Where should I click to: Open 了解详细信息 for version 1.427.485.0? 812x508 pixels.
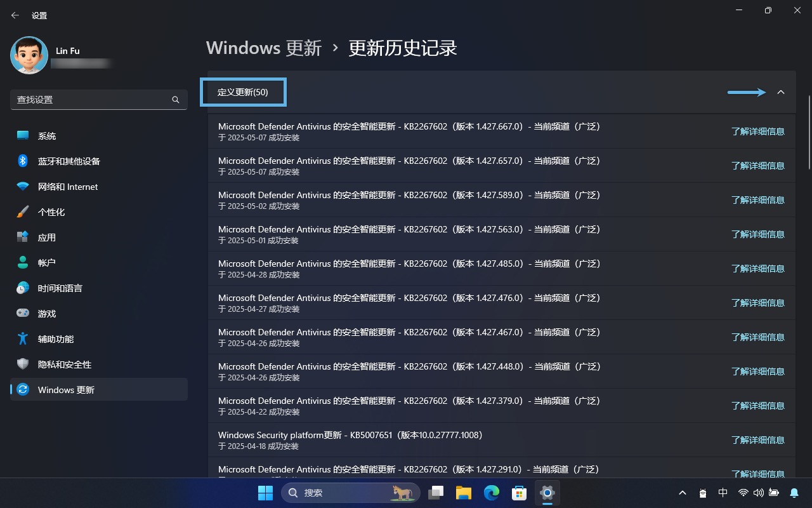click(x=758, y=269)
